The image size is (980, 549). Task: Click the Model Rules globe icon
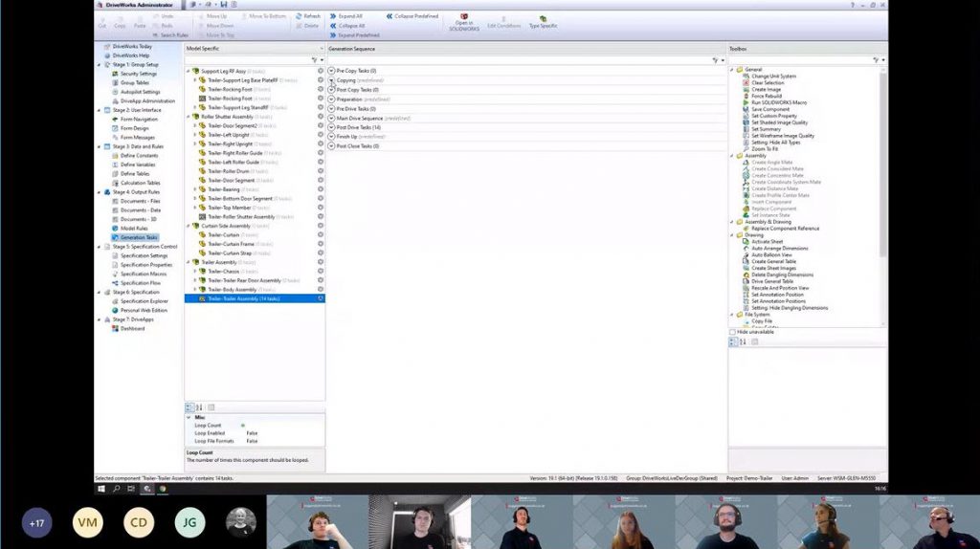pyautogui.click(x=115, y=229)
